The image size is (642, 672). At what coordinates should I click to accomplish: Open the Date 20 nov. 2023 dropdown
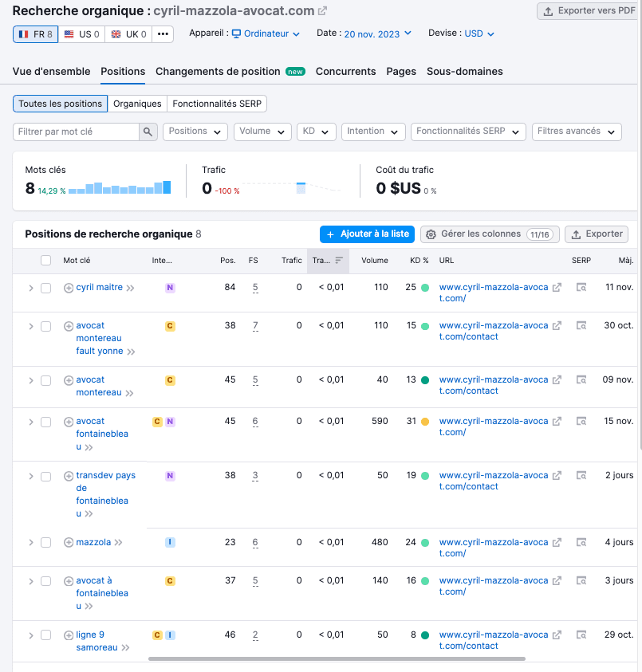(377, 33)
